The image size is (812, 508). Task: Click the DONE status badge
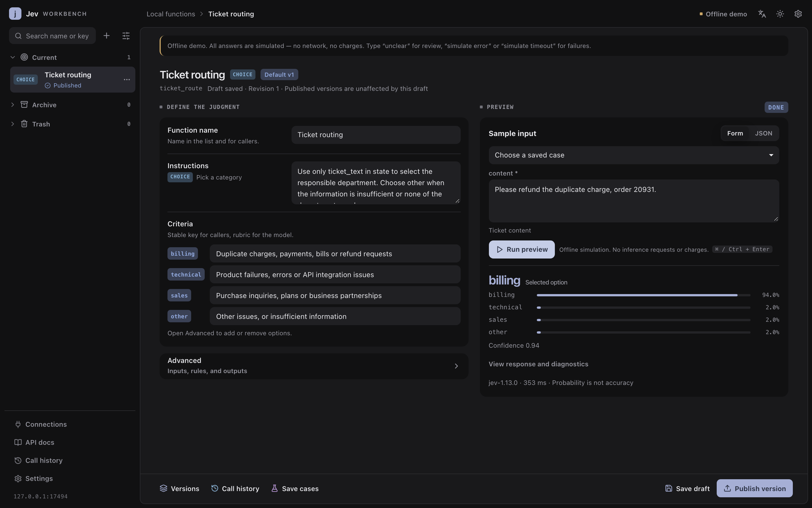(x=776, y=108)
